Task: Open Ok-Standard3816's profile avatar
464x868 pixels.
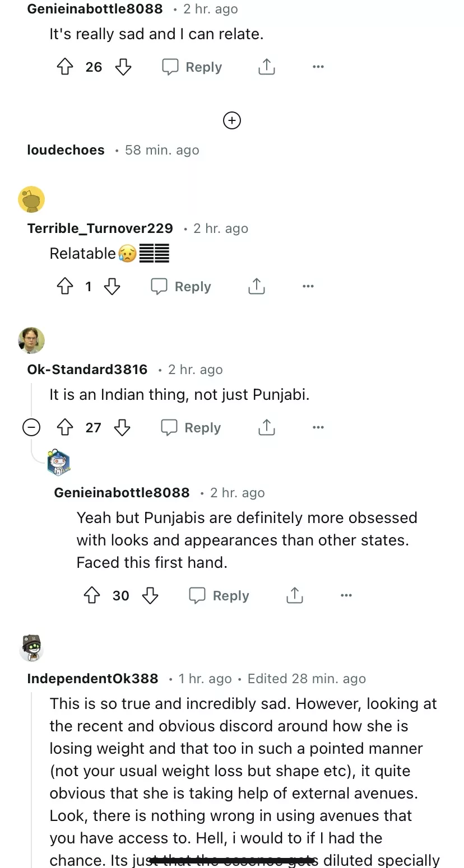Action: [x=31, y=340]
